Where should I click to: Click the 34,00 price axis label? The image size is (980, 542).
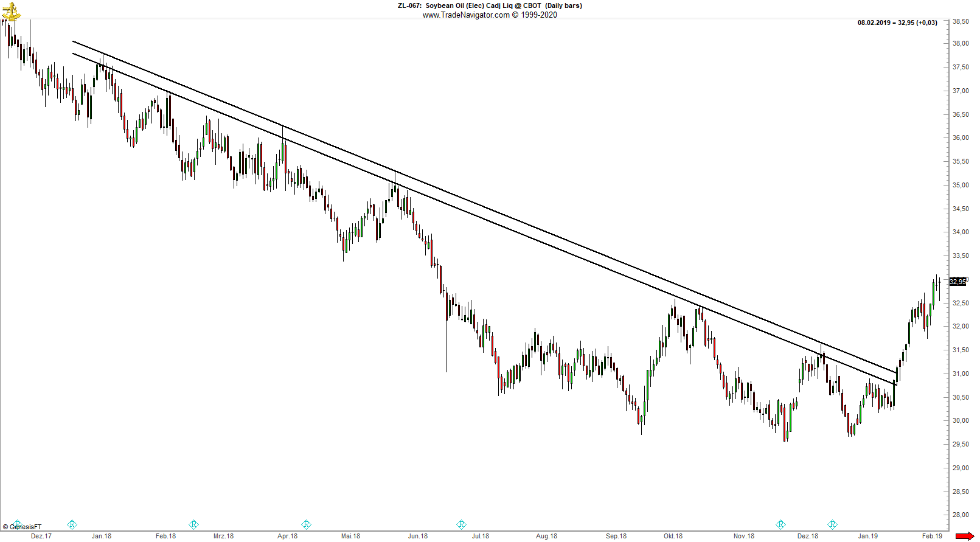click(x=961, y=232)
